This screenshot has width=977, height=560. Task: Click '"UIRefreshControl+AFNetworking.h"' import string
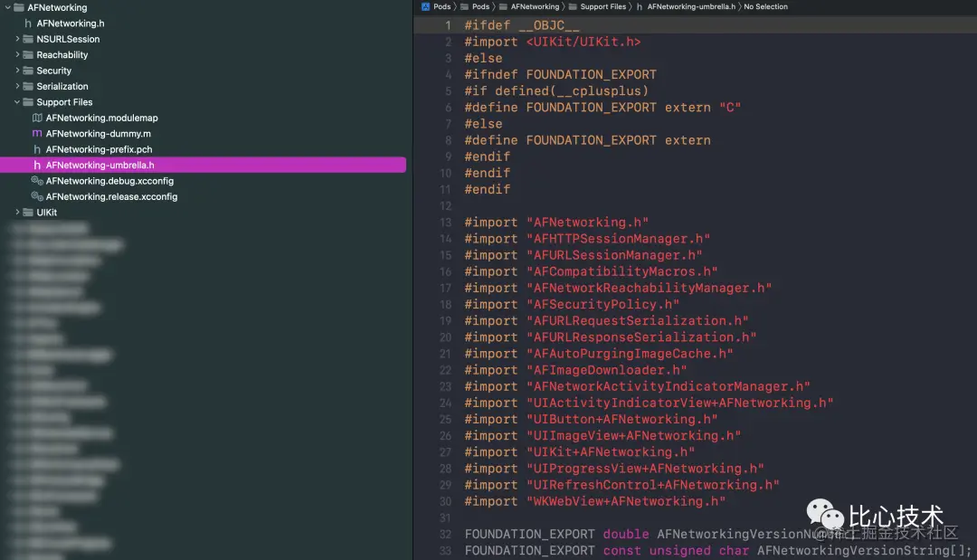652,485
